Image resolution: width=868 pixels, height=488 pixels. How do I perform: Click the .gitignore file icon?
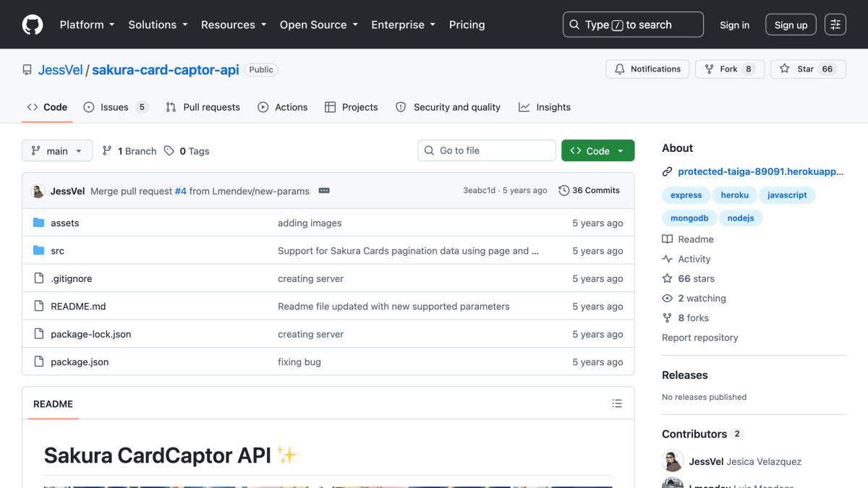tap(39, 278)
